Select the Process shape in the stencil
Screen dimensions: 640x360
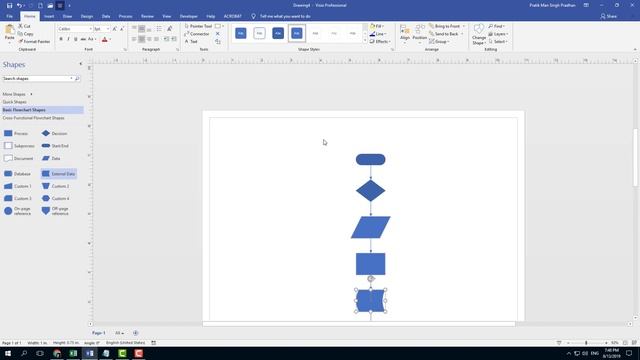pos(16,133)
